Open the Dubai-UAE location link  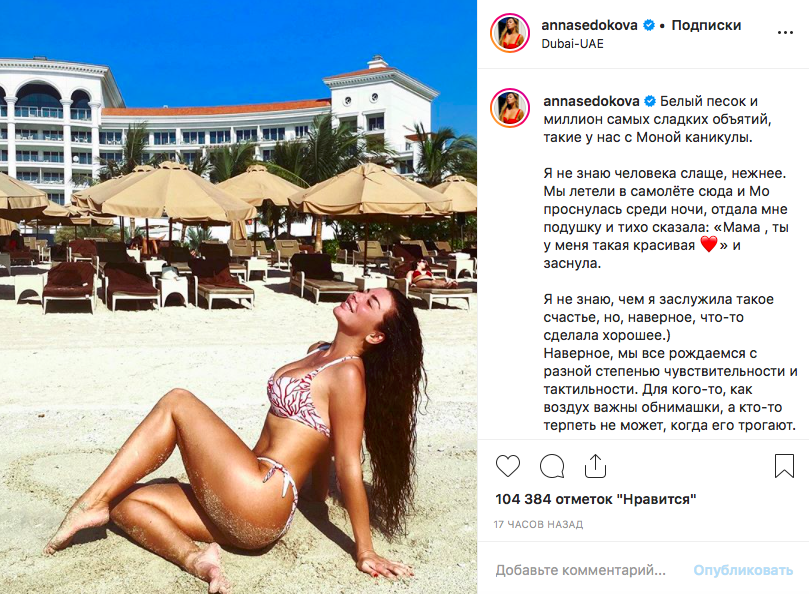tap(572, 44)
